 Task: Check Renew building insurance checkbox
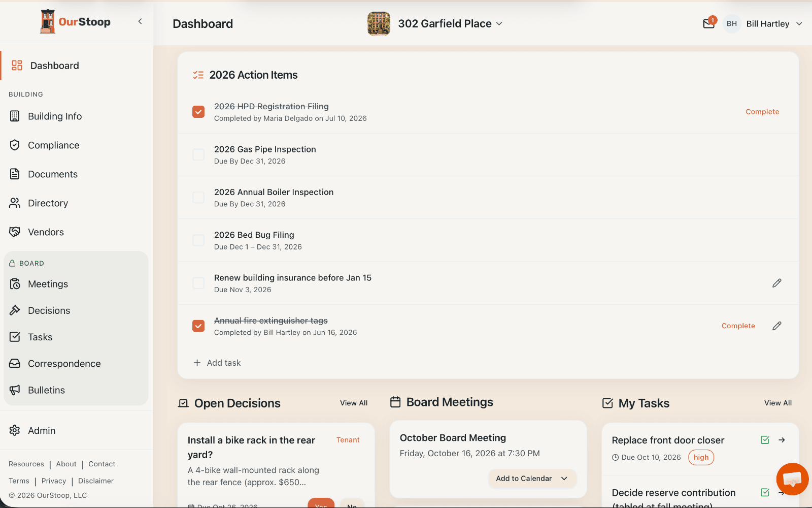[x=198, y=283]
